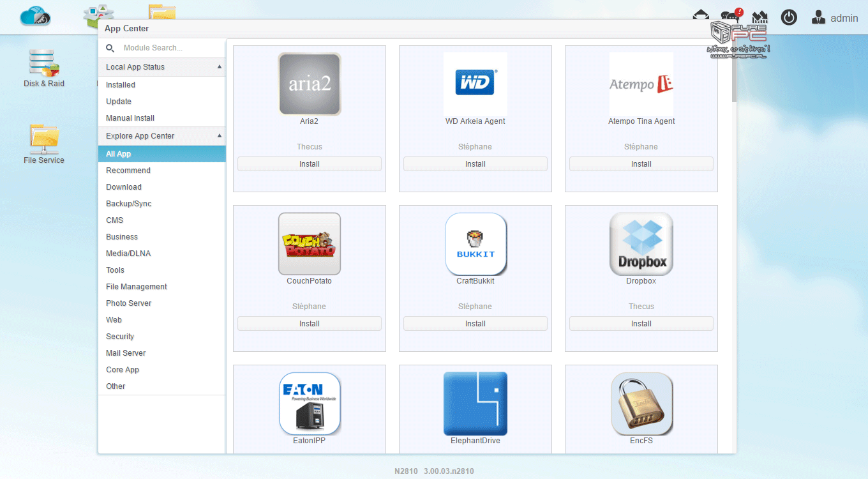The image size is (868, 479).
Task: Click the app list vertical scrollbar
Action: pos(734,77)
